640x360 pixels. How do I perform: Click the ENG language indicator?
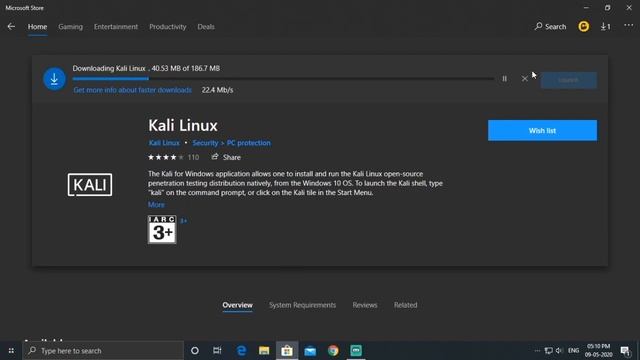click(573, 351)
